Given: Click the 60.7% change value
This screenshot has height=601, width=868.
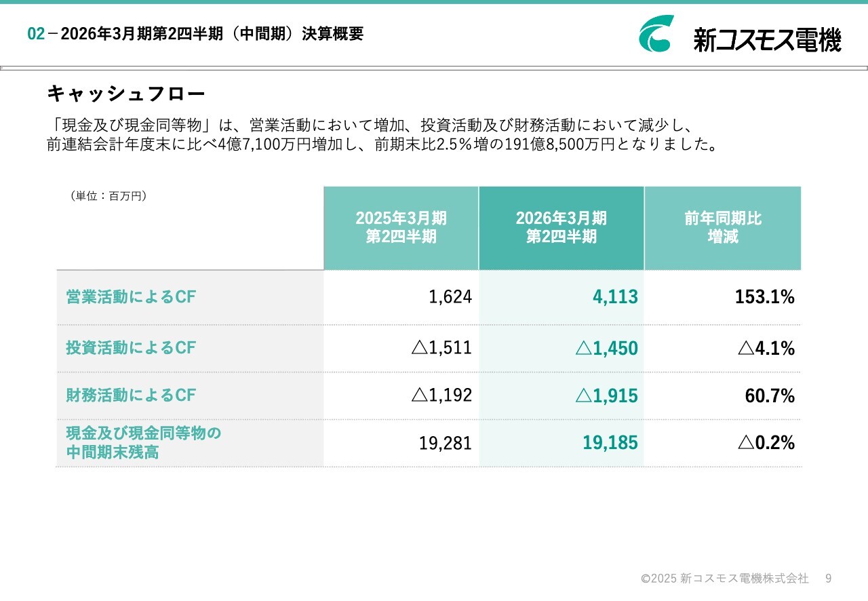Looking at the screenshot, I should [x=770, y=396].
